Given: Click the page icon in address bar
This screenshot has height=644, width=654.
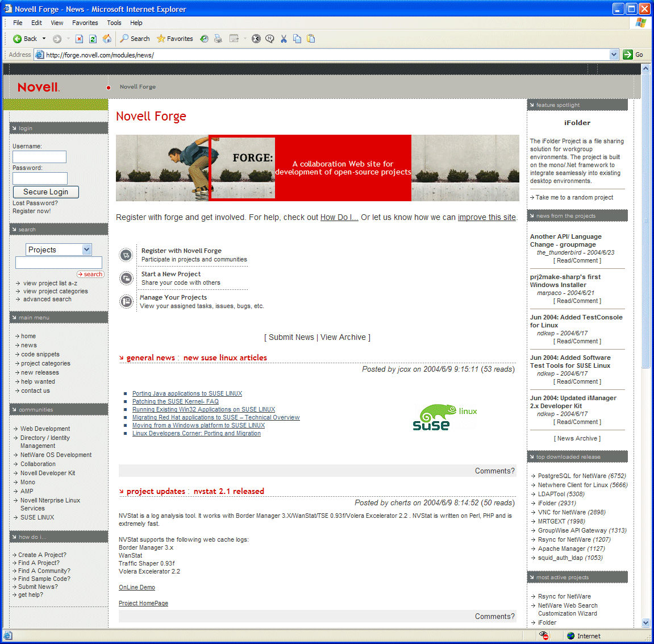Looking at the screenshot, I should [x=39, y=55].
